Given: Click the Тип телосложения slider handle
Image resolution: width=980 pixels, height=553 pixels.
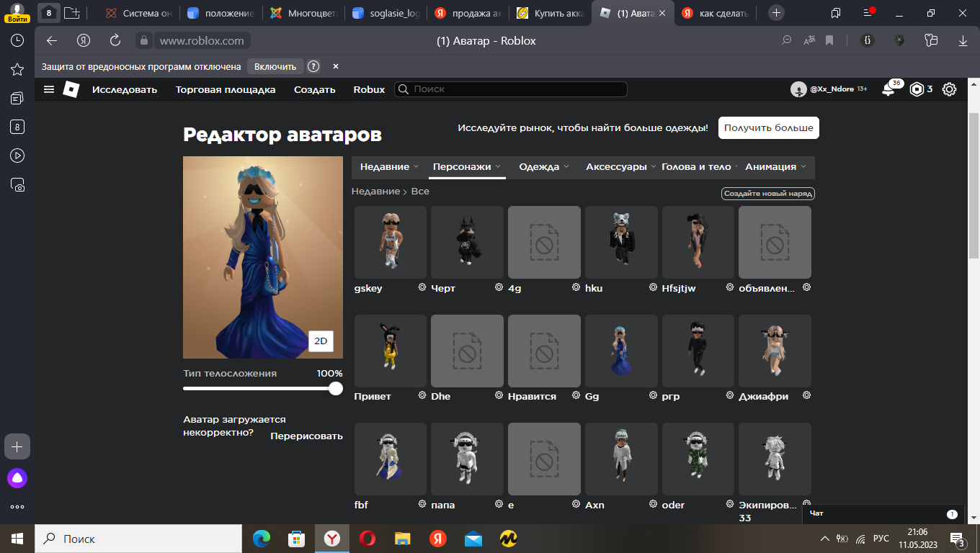Looking at the screenshot, I should (x=335, y=389).
